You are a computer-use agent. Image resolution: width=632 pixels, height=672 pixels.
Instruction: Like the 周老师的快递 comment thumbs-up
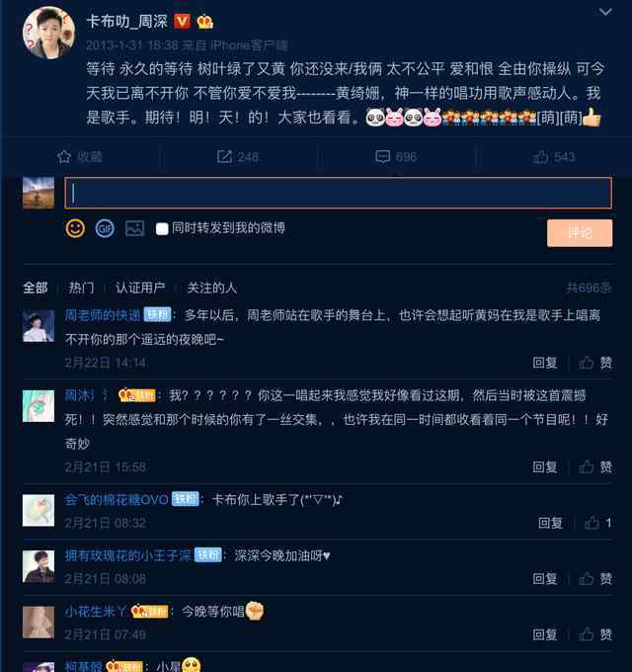587,363
